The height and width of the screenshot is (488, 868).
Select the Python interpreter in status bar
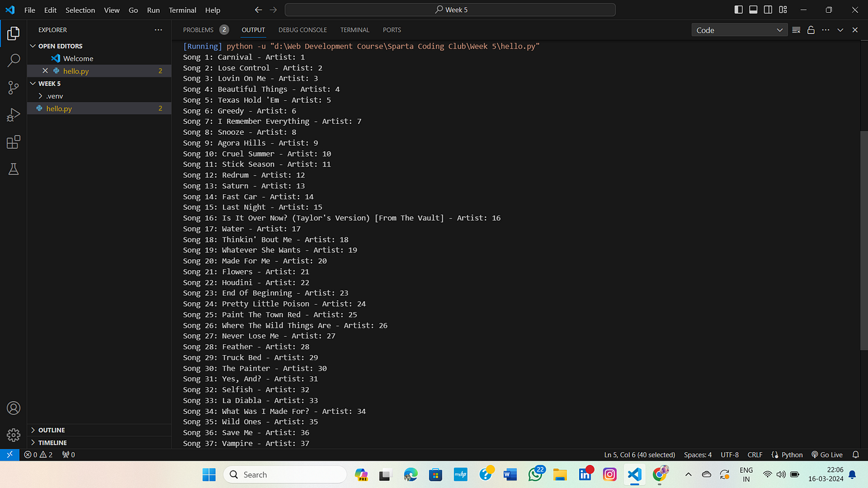pyautogui.click(x=787, y=454)
